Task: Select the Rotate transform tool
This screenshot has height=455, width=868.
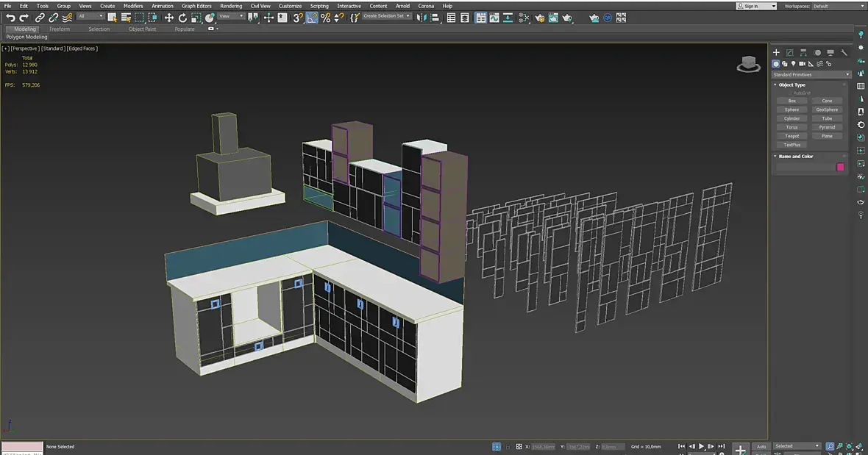Action: click(182, 17)
